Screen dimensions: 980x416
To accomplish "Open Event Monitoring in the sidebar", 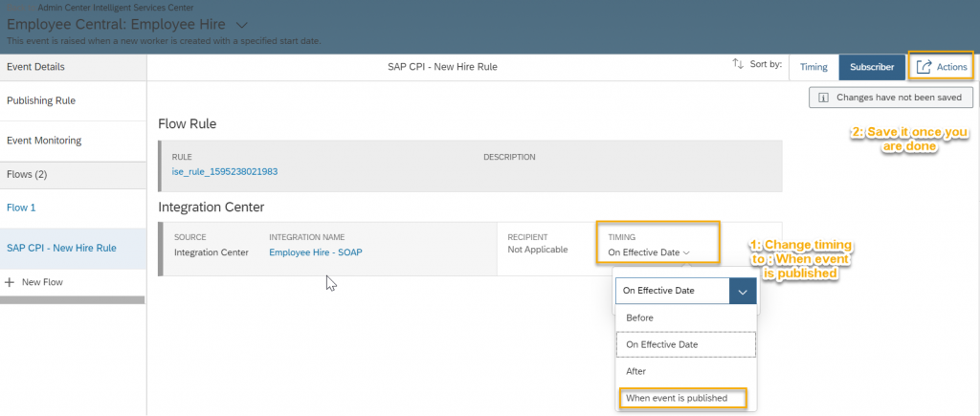I will pyautogui.click(x=73, y=141).
